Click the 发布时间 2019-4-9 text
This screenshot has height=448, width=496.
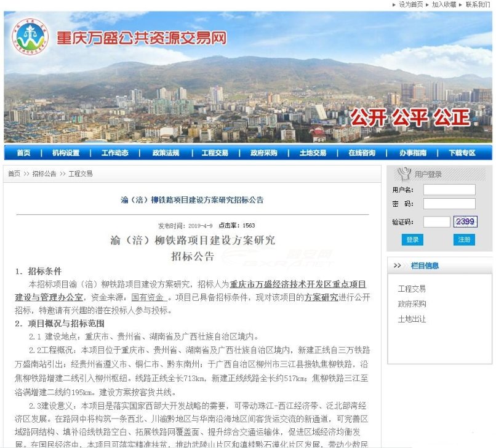[x=185, y=226]
